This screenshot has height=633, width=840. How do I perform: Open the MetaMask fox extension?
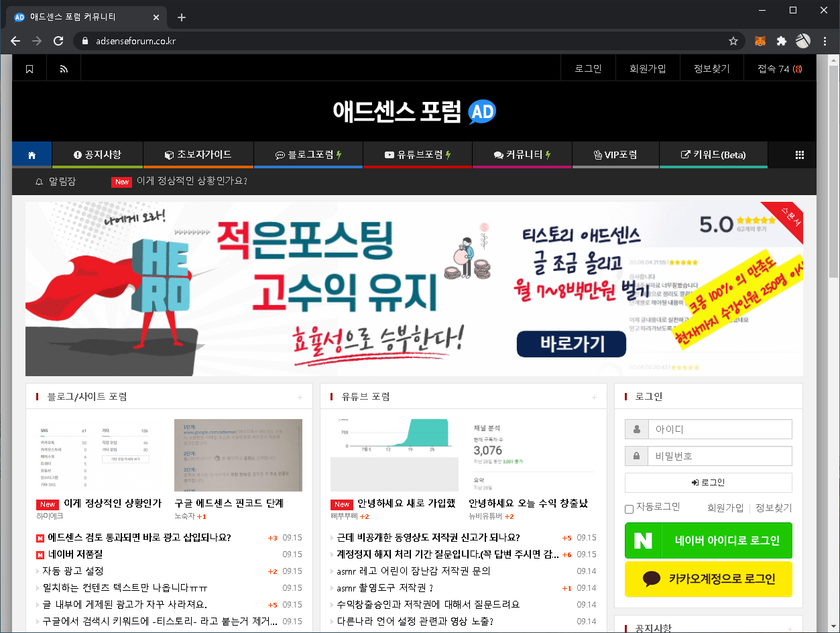pyautogui.click(x=760, y=41)
